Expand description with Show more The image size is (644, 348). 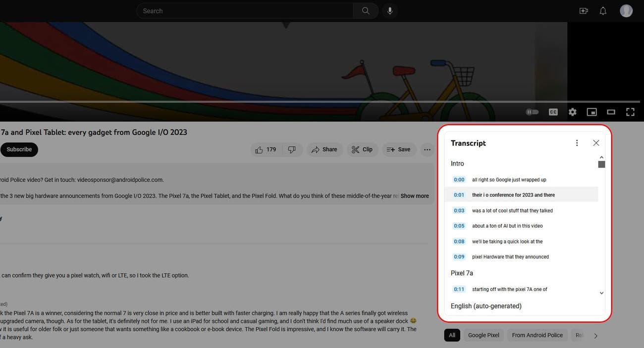(x=415, y=196)
